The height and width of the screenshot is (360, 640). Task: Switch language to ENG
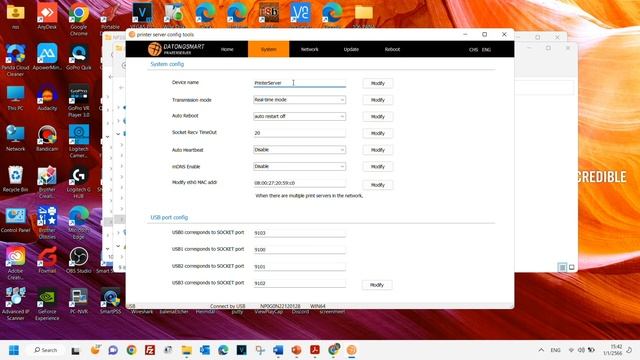[x=486, y=50]
